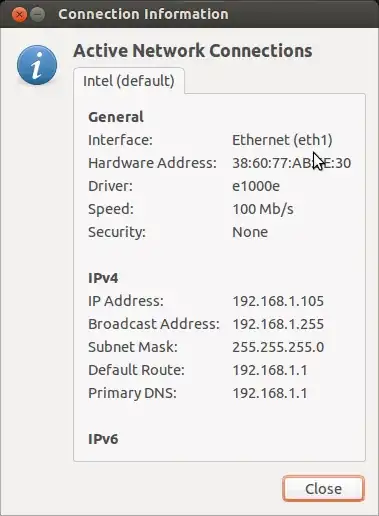Select the hardware address value
Viewport: 379px width, 516px height.
pos(291,163)
